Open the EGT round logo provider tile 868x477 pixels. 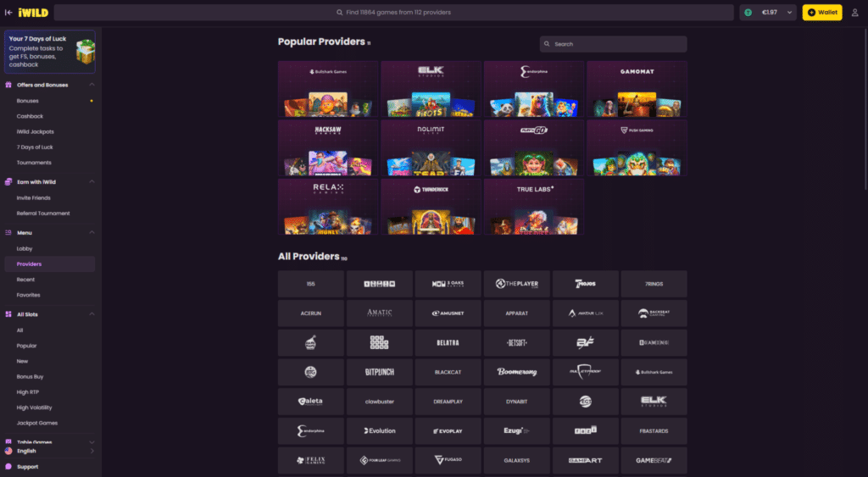[x=585, y=402]
